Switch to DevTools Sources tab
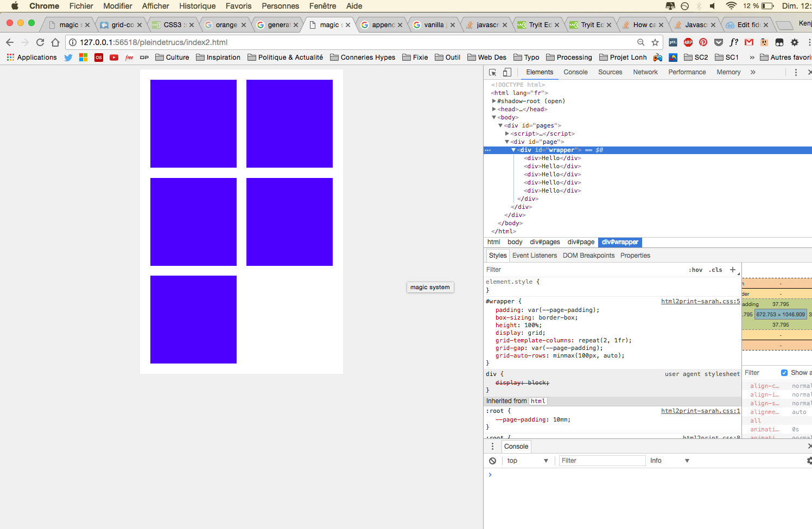The image size is (812, 529). coord(610,72)
